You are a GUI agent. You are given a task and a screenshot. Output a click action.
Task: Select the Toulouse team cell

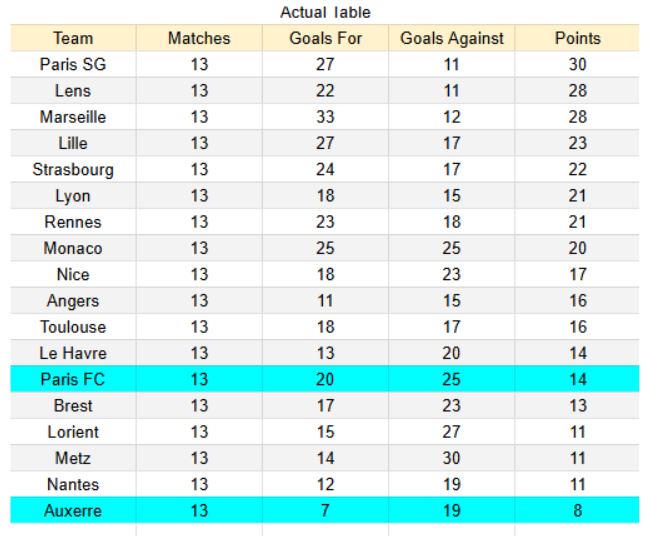coord(73,327)
